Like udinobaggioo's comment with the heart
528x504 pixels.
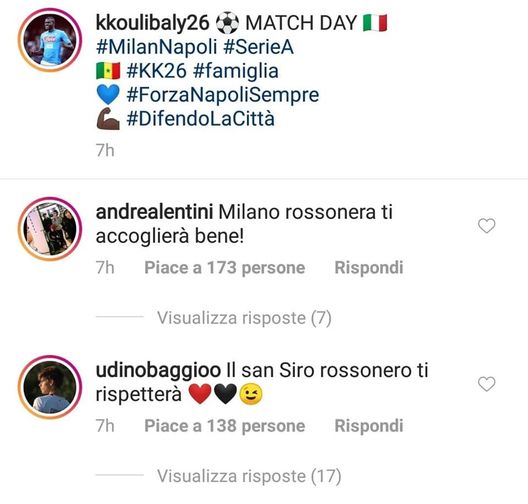click(487, 384)
